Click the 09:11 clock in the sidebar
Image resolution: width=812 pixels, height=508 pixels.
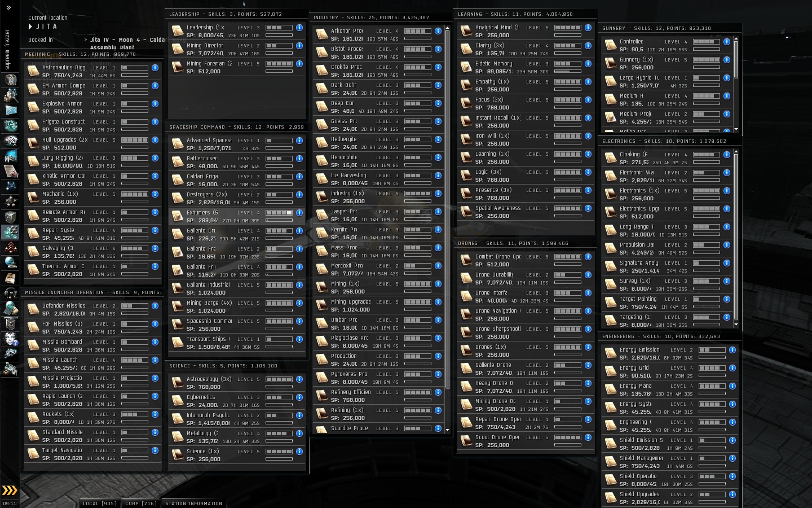pyautogui.click(x=10, y=503)
